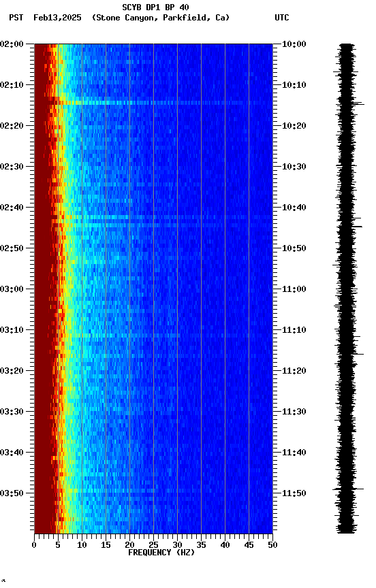Click the title text 'SCYB DP1 BP 40'

[155, 7]
